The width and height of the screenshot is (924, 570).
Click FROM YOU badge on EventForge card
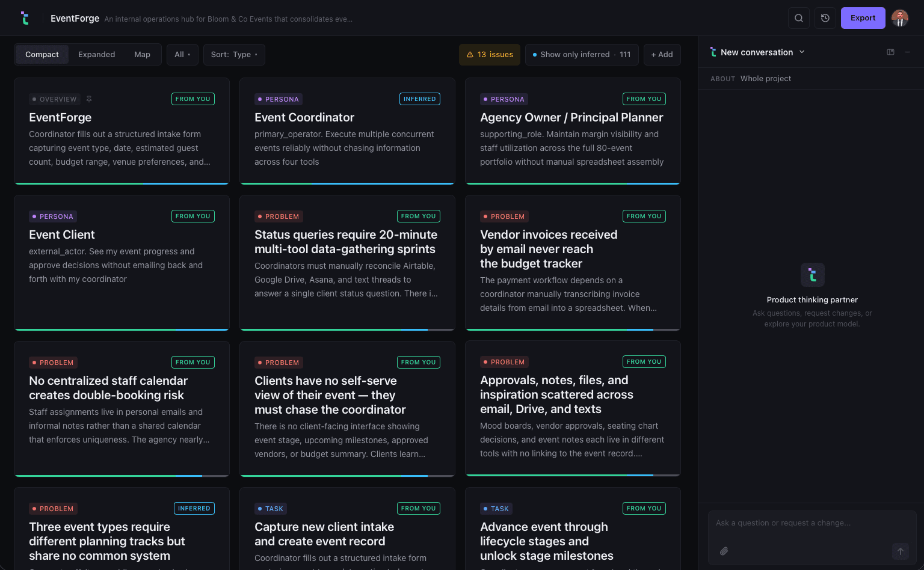click(193, 99)
